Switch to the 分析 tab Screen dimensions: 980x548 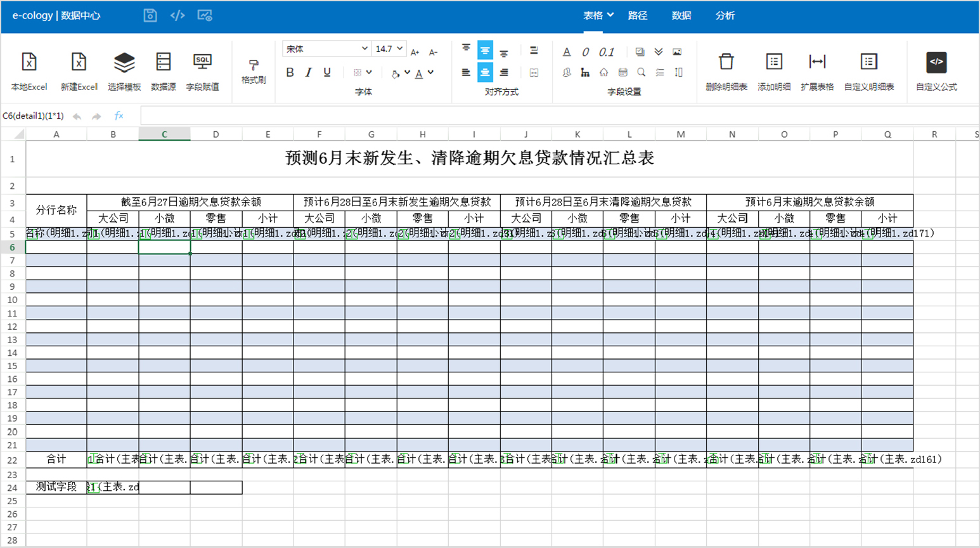click(725, 15)
